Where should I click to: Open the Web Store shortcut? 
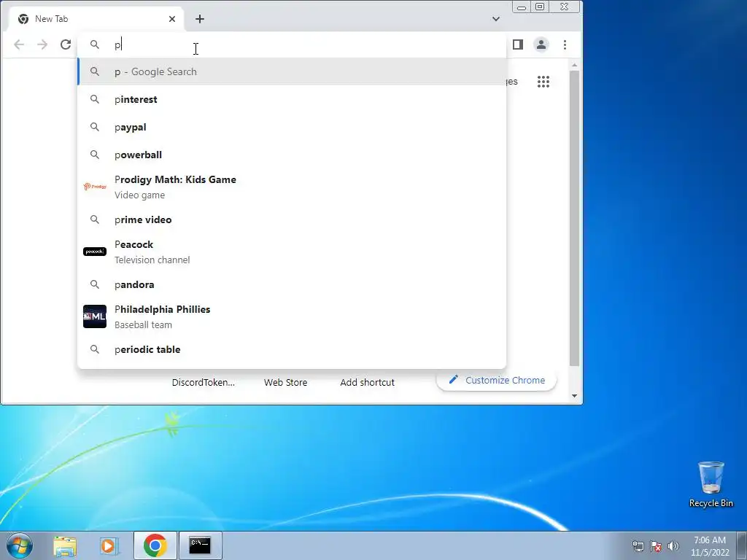click(x=285, y=382)
